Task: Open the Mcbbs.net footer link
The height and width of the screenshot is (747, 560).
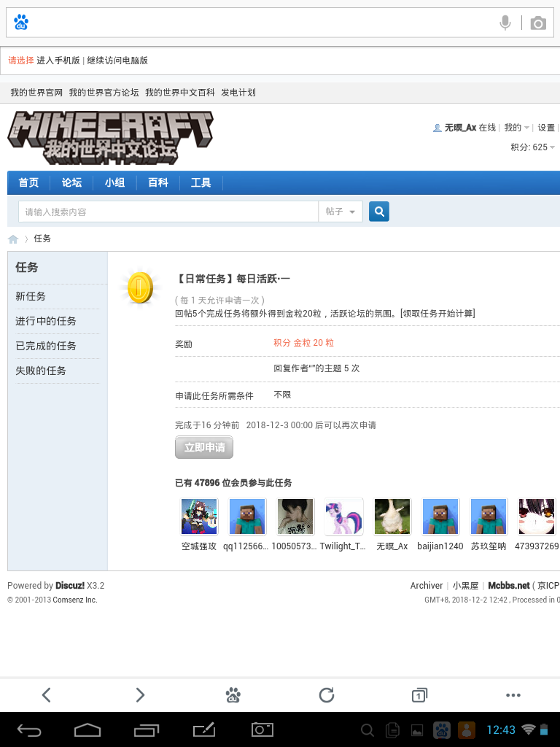Action: [508, 586]
